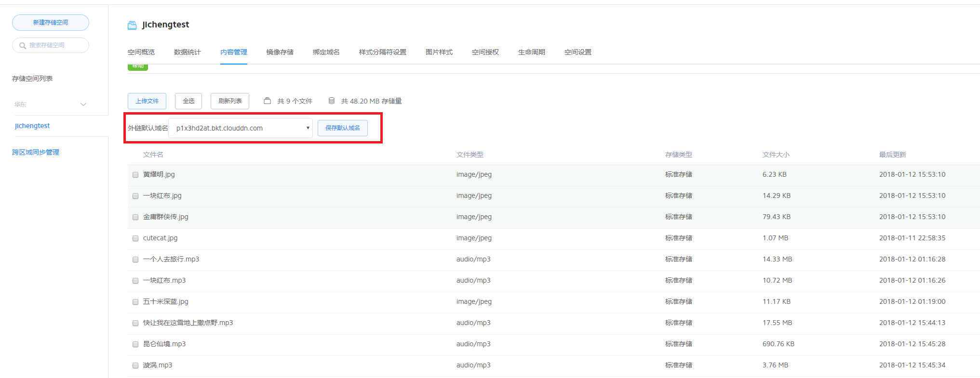Select the 内容管理 tab
This screenshot has width=980, height=378.
click(x=234, y=52)
